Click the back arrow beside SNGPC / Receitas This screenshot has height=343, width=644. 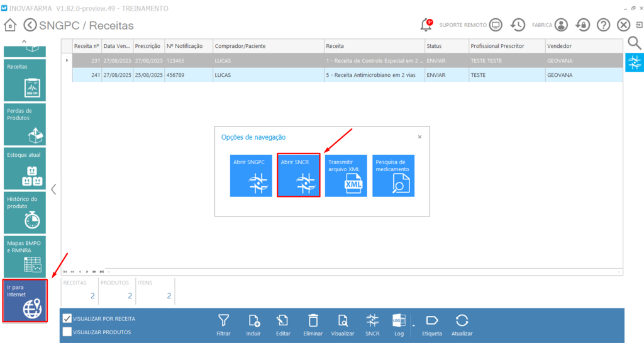click(x=30, y=25)
